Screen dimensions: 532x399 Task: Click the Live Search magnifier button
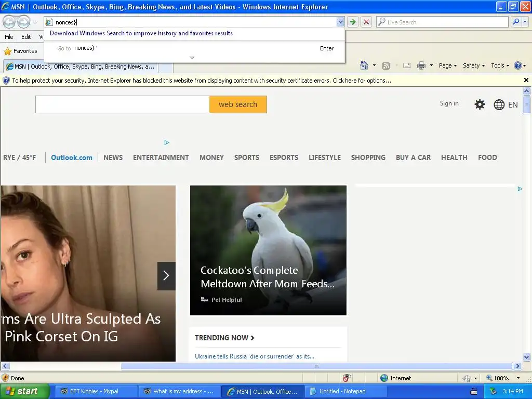tap(516, 22)
